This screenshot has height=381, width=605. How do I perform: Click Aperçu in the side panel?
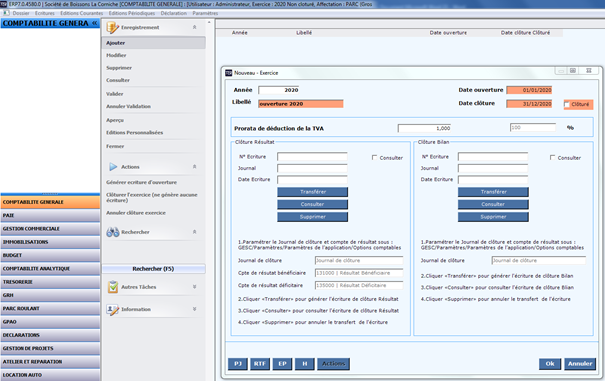point(115,120)
